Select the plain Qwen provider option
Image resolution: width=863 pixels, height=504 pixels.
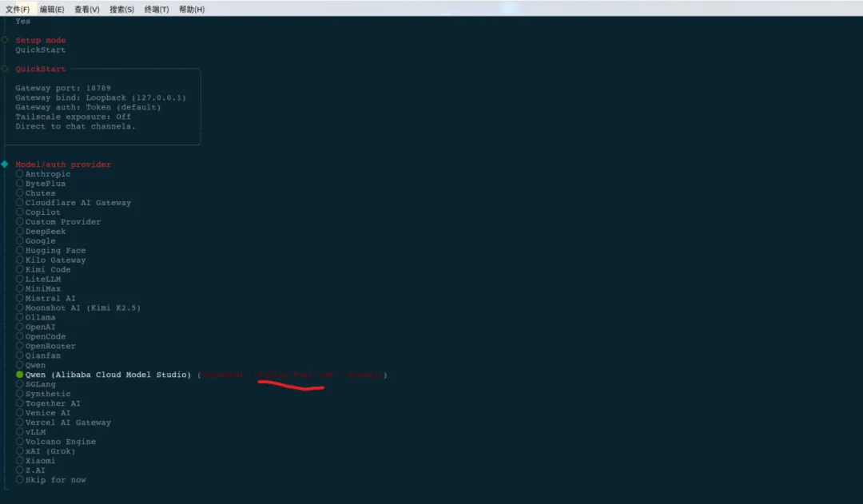pyautogui.click(x=31, y=365)
